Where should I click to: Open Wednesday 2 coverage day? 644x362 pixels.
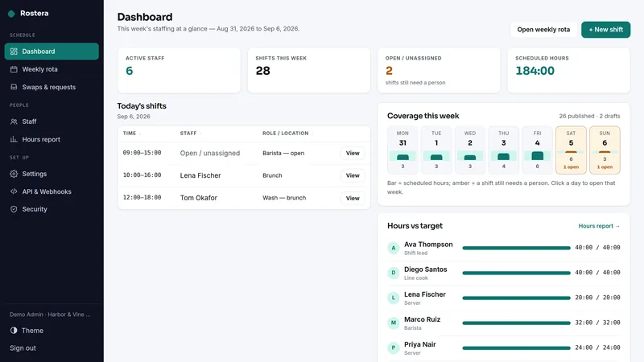pyautogui.click(x=470, y=150)
